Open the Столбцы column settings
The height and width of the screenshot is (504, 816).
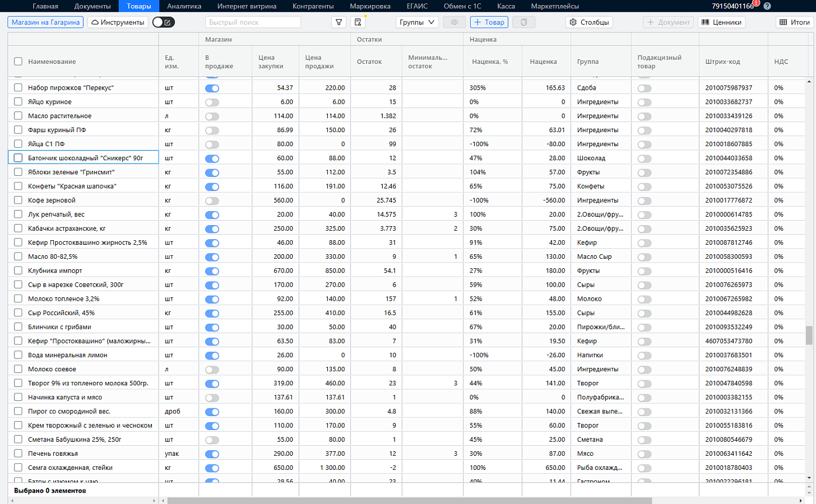click(589, 22)
